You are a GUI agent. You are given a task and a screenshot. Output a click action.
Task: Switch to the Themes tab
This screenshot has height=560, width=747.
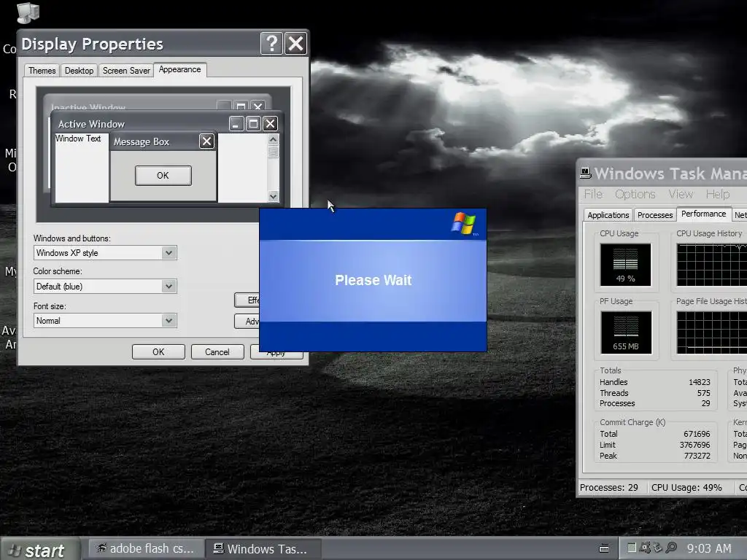[x=42, y=71]
